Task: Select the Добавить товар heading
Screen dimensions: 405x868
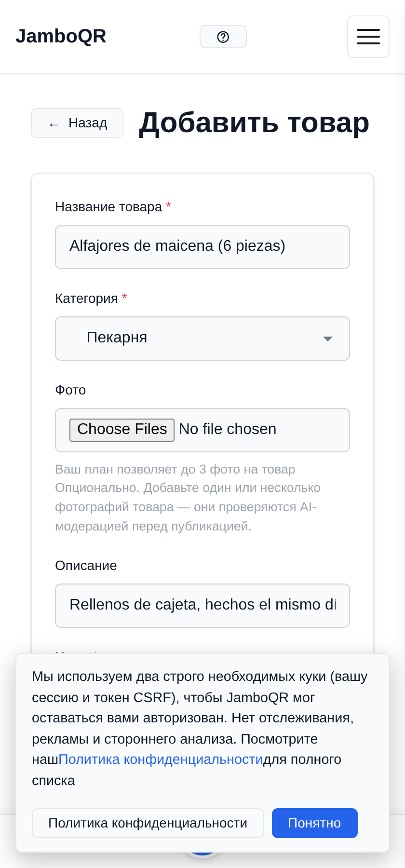Action: (254, 122)
